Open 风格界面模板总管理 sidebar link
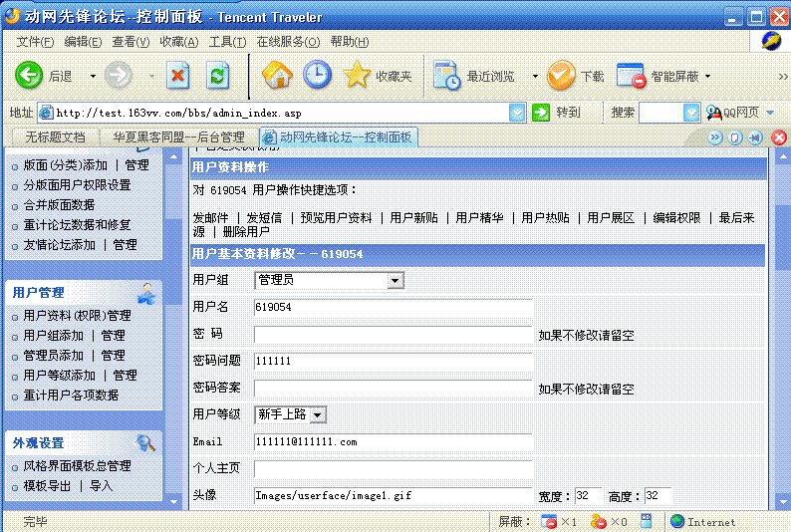791x532 pixels. coord(77,466)
